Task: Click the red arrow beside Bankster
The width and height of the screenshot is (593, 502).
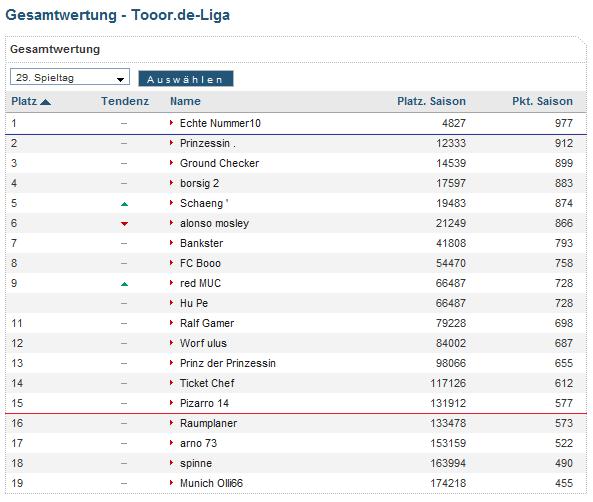Action: click(x=171, y=242)
